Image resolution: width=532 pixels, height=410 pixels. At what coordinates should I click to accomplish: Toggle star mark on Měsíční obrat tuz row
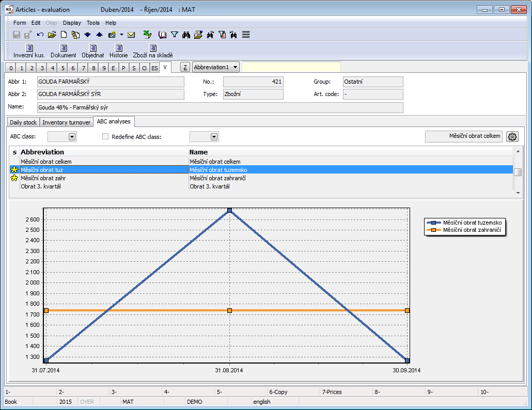(14, 169)
